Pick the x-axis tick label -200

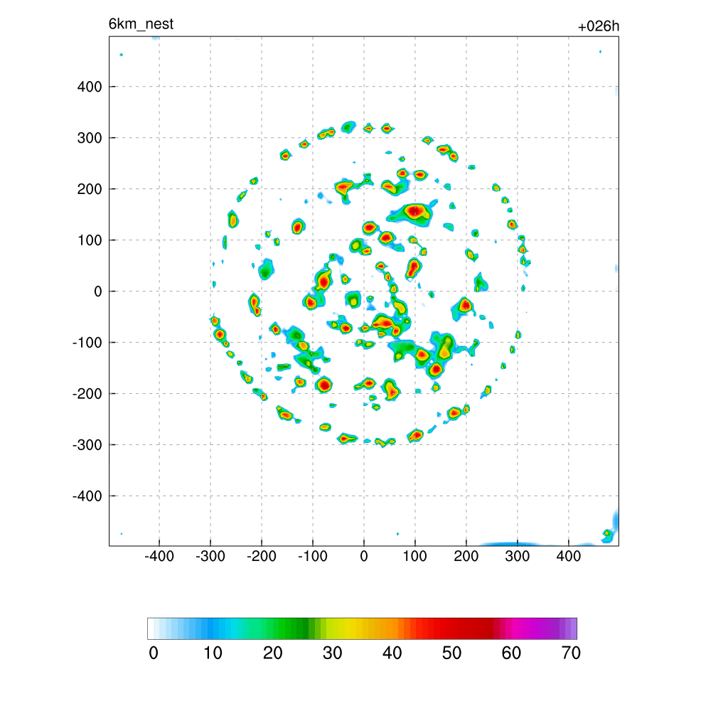click(x=262, y=556)
